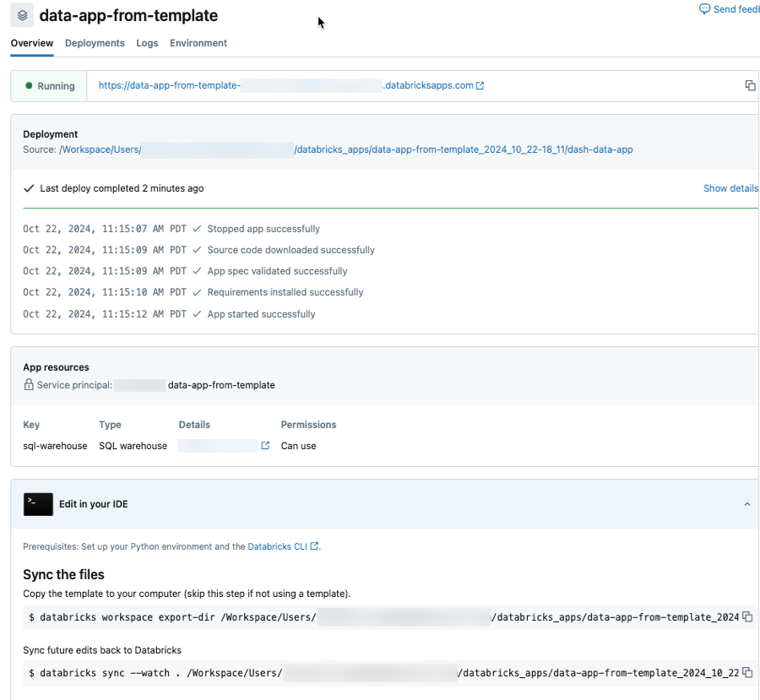This screenshot has height=700, width=760.
Task: Go to the Environment tab
Action: click(198, 43)
